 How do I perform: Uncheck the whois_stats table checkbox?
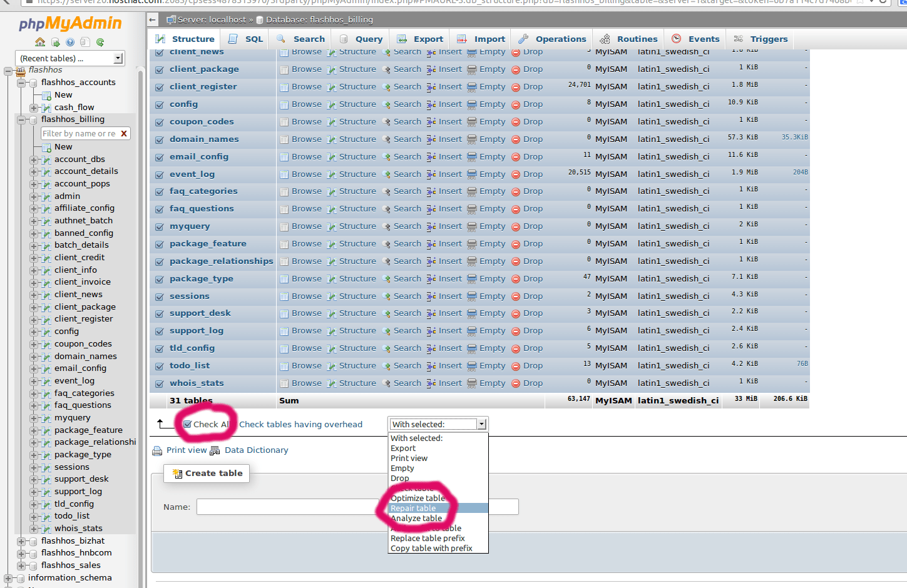pyautogui.click(x=158, y=383)
